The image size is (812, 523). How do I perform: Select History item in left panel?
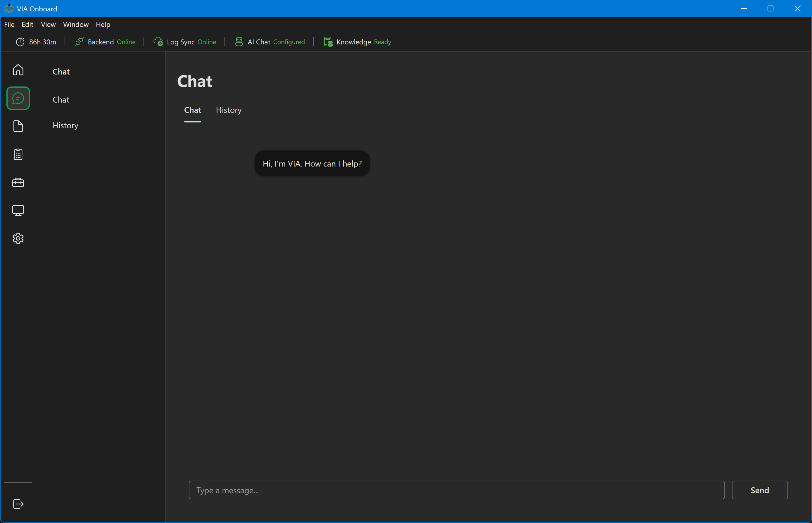click(65, 125)
